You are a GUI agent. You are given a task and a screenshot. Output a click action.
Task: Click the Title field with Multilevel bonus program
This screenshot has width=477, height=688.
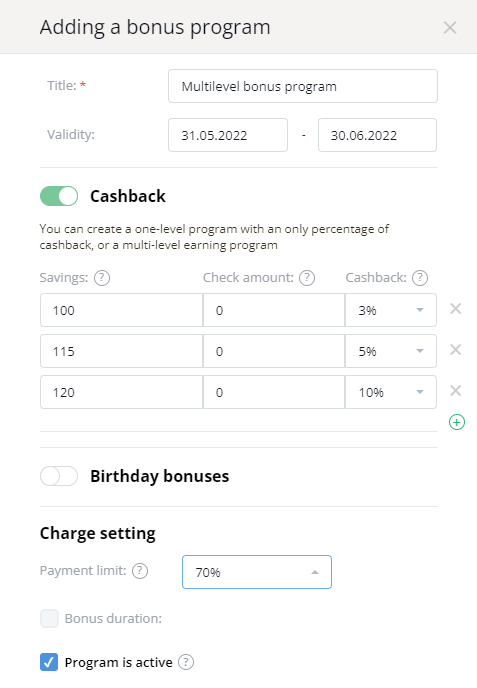click(x=303, y=86)
